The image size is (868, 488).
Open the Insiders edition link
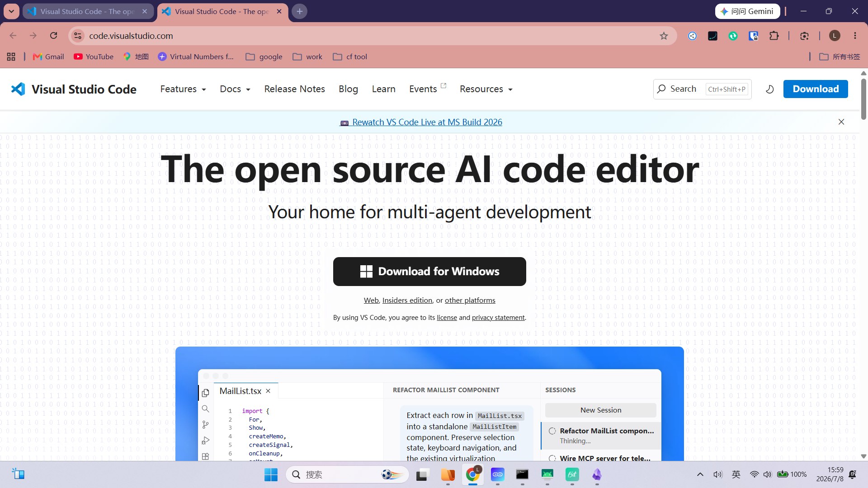(x=407, y=300)
